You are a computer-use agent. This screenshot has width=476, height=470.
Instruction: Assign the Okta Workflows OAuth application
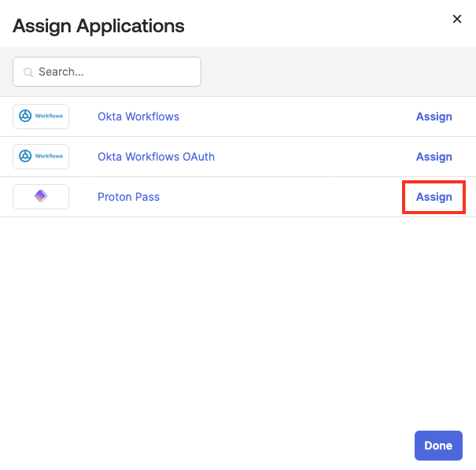tap(434, 157)
